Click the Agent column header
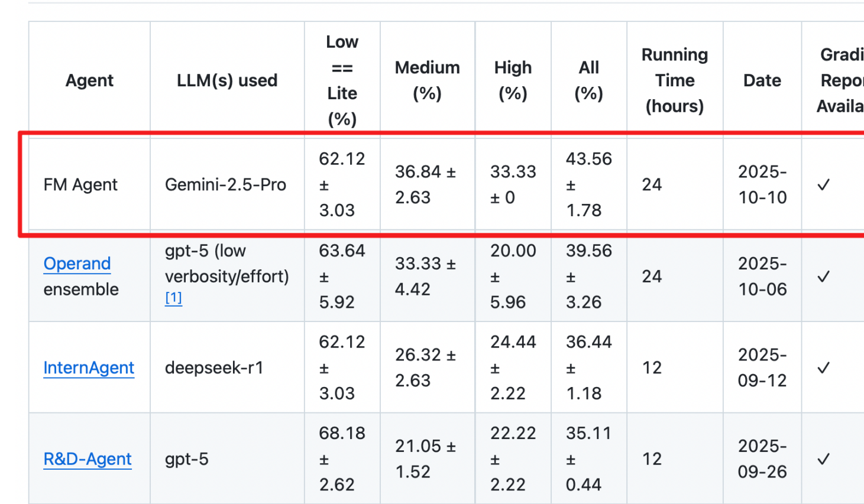The width and height of the screenshot is (864, 504). coord(89,80)
